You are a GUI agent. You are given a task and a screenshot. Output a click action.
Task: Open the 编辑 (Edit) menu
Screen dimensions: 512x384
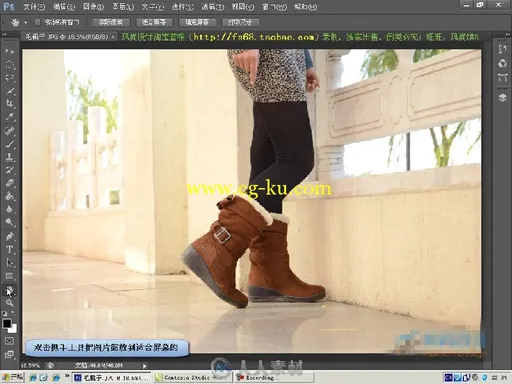tap(64, 7)
